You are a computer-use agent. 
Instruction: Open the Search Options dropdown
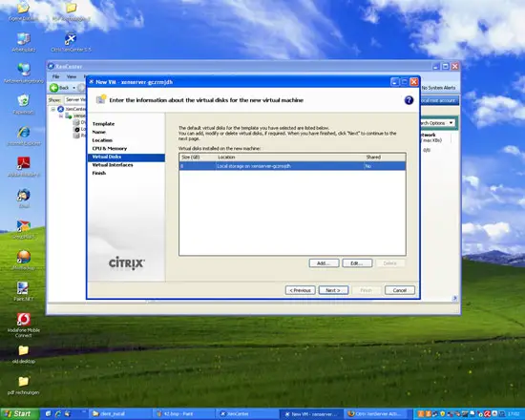tap(437, 123)
